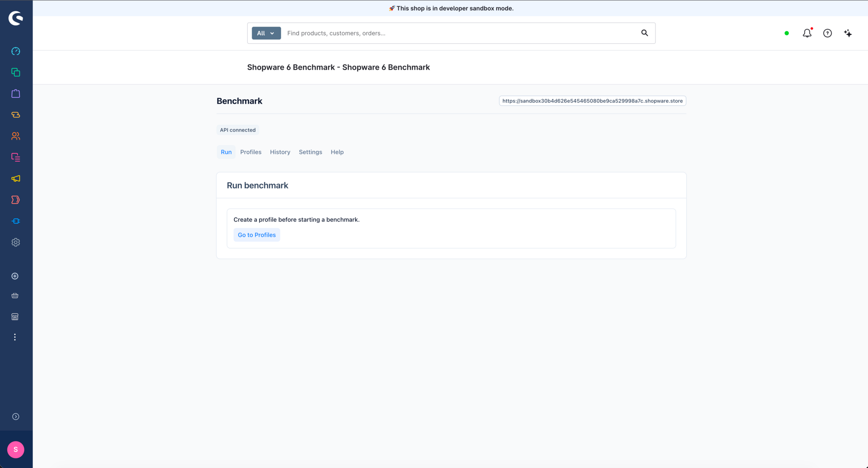The image size is (868, 468).
Task: Open the Customers people icon
Action: coord(16,136)
